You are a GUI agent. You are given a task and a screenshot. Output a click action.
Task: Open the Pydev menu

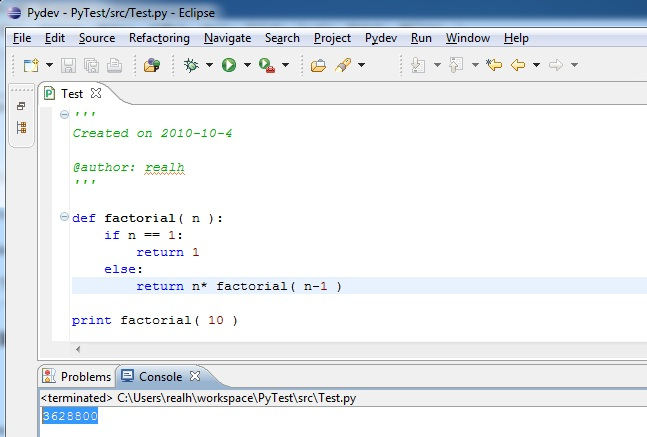(381, 38)
